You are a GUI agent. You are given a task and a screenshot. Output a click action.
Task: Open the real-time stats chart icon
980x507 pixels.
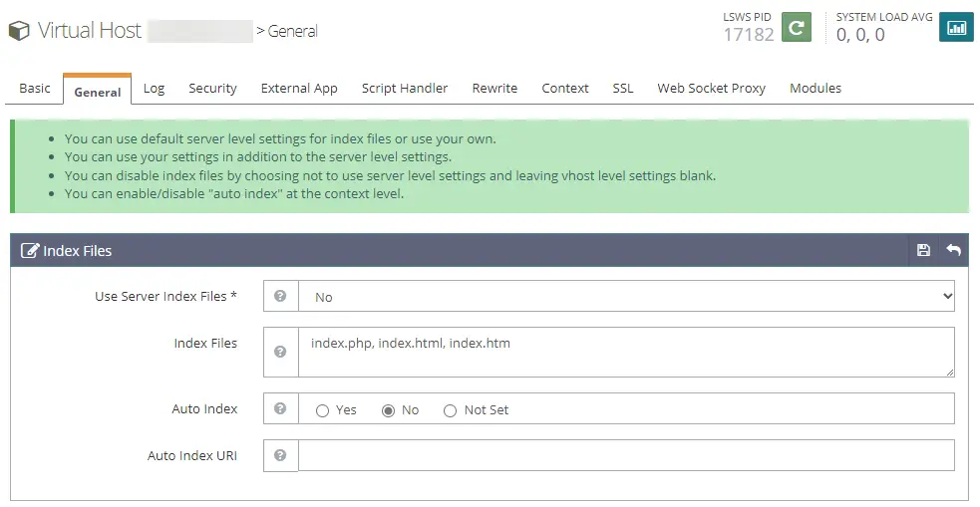(x=955, y=28)
